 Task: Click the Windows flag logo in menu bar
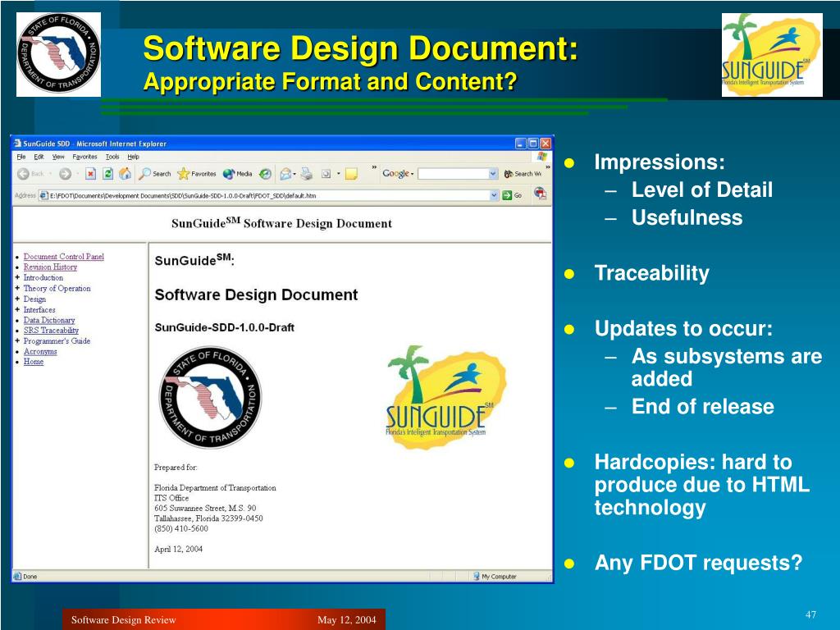click(541, 157)
